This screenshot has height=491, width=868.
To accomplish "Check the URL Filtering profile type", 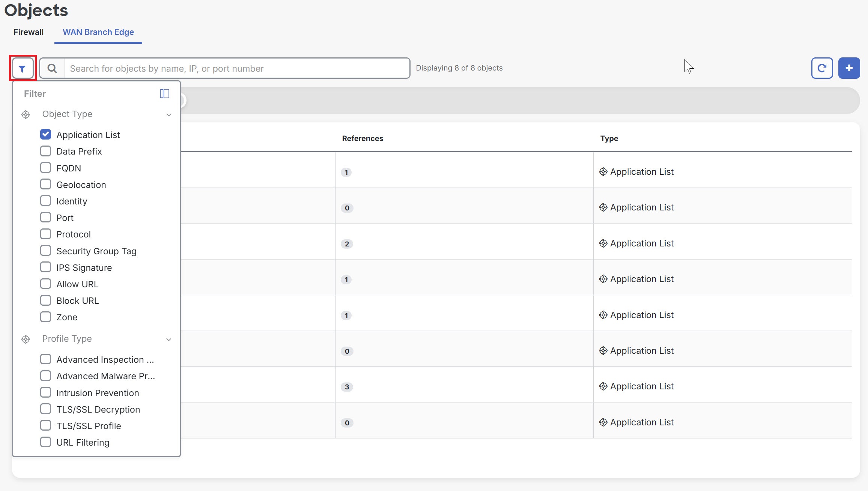I will click(x=45, y=442).
